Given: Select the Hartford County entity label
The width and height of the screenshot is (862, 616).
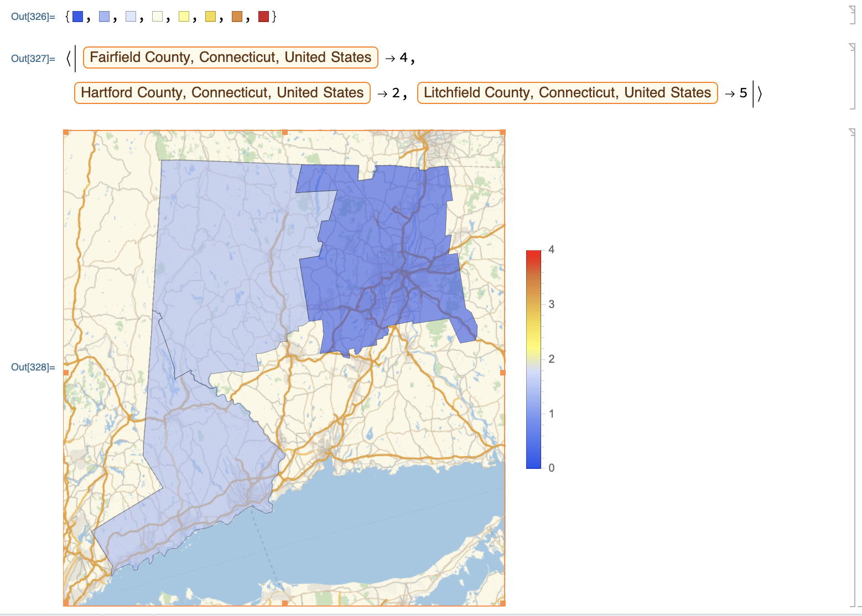Looking at the screenshot, I should pos(222,93).
